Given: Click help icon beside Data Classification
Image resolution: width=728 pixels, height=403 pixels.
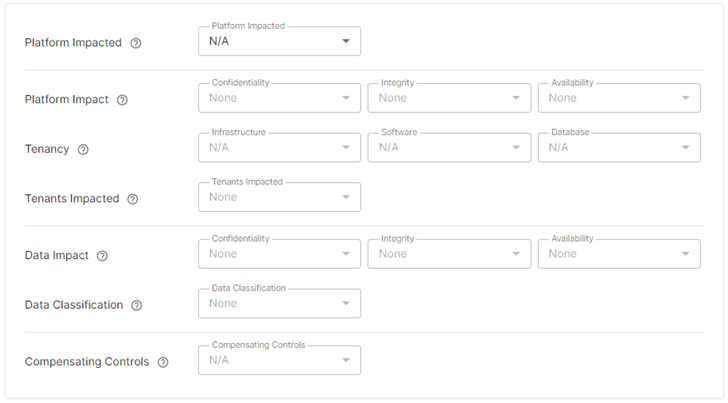Looking at the screenshot, I should click(x=137, y=305).
